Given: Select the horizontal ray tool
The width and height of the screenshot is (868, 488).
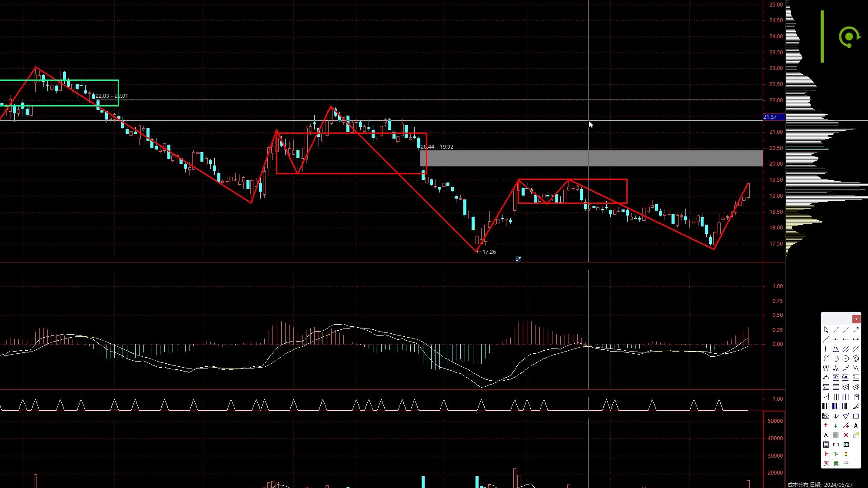Looking at the screenshot, I should [846, 339].
